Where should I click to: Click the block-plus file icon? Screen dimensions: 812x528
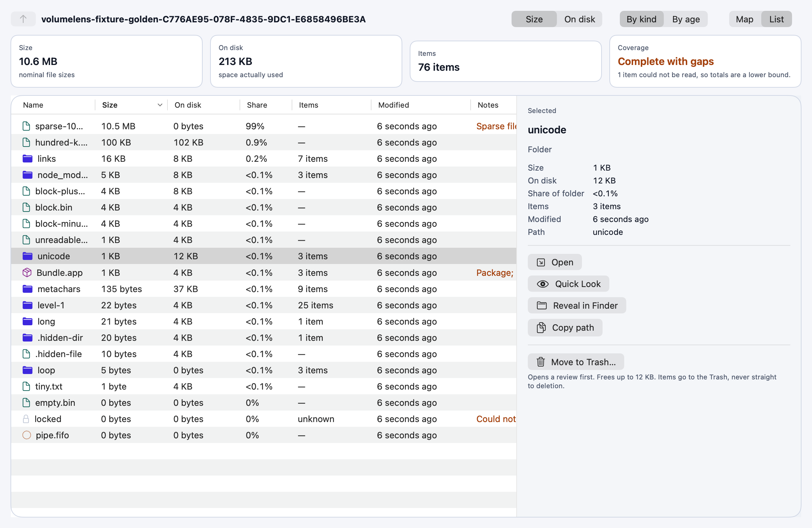click(26, 191)
